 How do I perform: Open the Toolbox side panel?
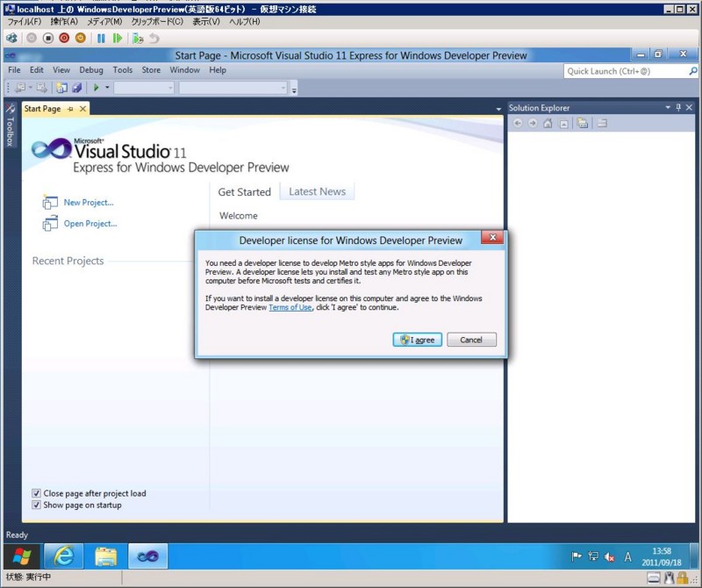coord(10,125)
